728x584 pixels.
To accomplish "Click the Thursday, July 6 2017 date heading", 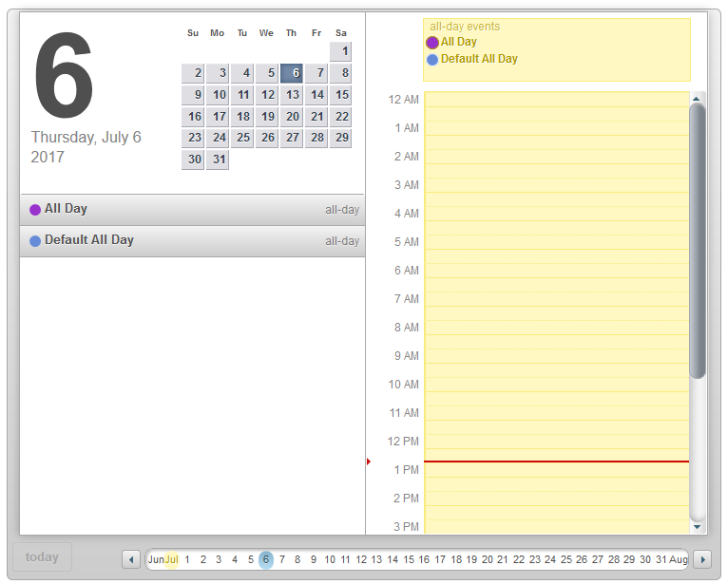I will coord(86,146).
